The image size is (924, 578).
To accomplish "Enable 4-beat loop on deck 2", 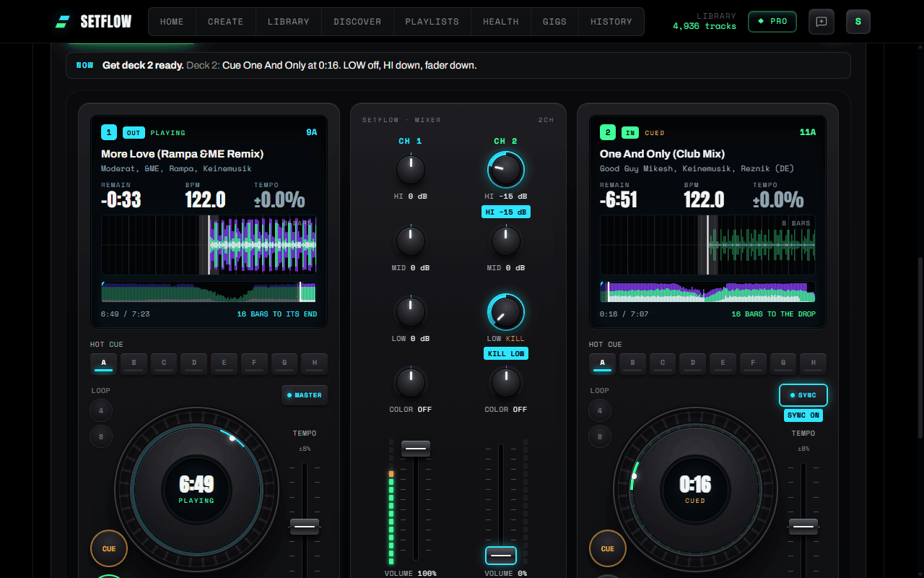I will pyautogui.click(x=600, y=410).
